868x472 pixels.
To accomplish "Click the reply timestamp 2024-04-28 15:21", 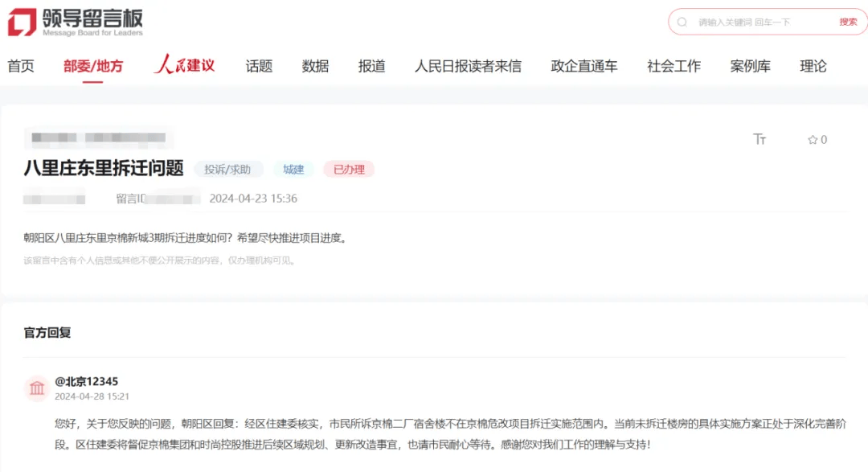I will (x=92, y=396).
